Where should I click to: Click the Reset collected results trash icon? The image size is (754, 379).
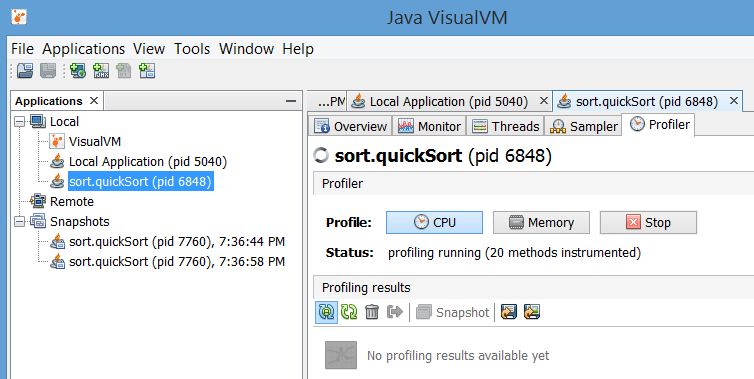372,312
